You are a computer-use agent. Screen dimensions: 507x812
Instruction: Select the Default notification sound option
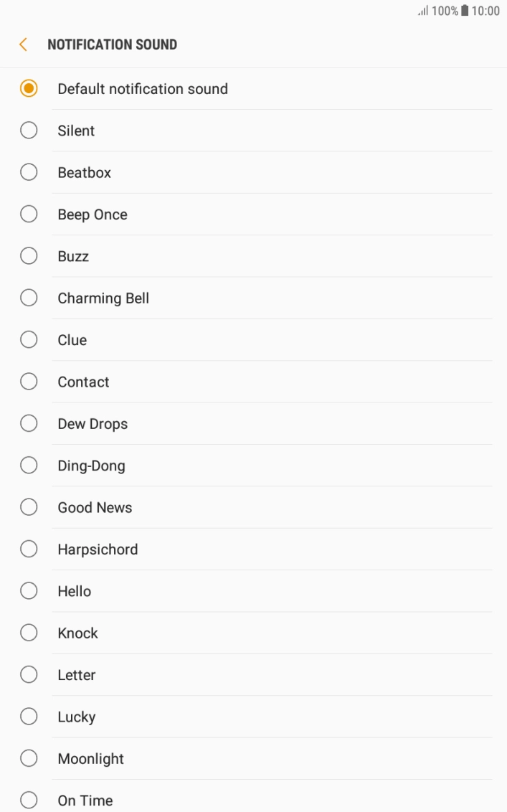tap(143, 89)
